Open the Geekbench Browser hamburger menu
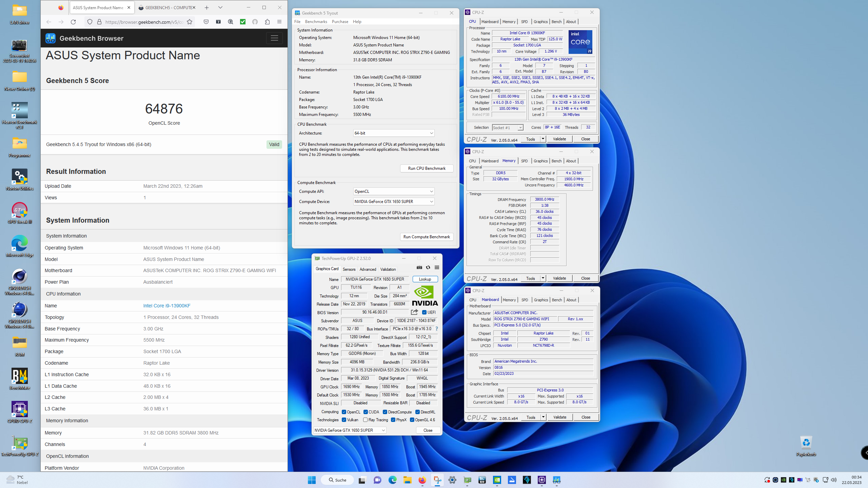 [274, 38]
